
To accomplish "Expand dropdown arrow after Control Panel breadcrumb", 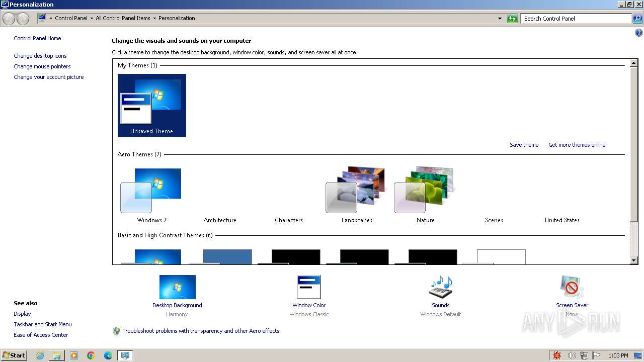I will 92,18.
